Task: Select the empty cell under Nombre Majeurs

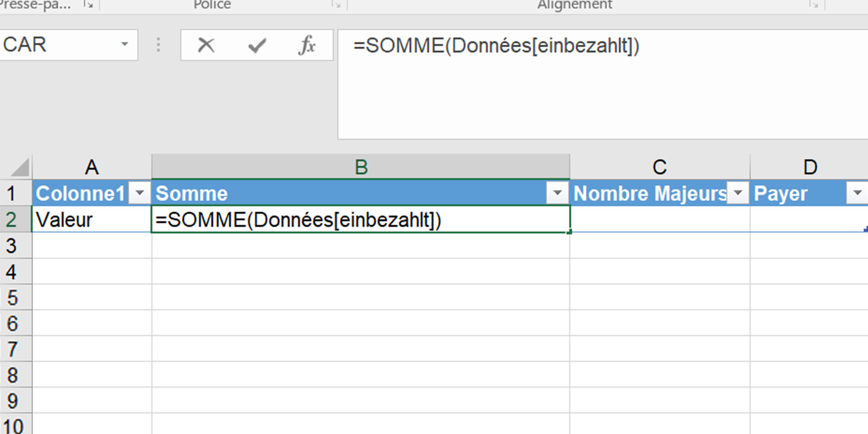Action: coord(660,219)
